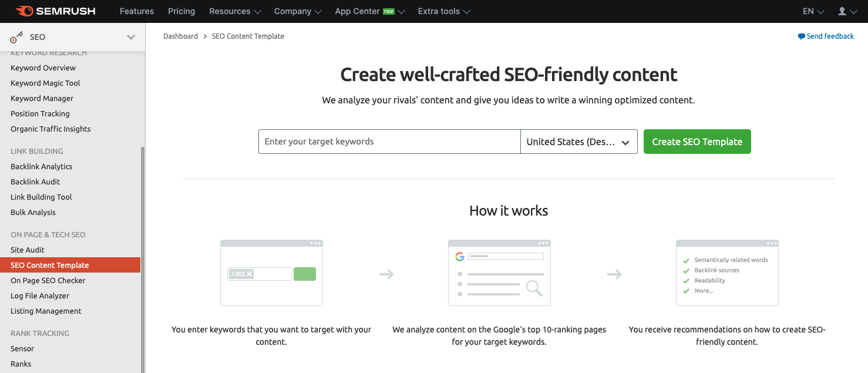This screenshot has height=373, width=868.
Task: Click the target keywords input field
Action: point(389,142)
